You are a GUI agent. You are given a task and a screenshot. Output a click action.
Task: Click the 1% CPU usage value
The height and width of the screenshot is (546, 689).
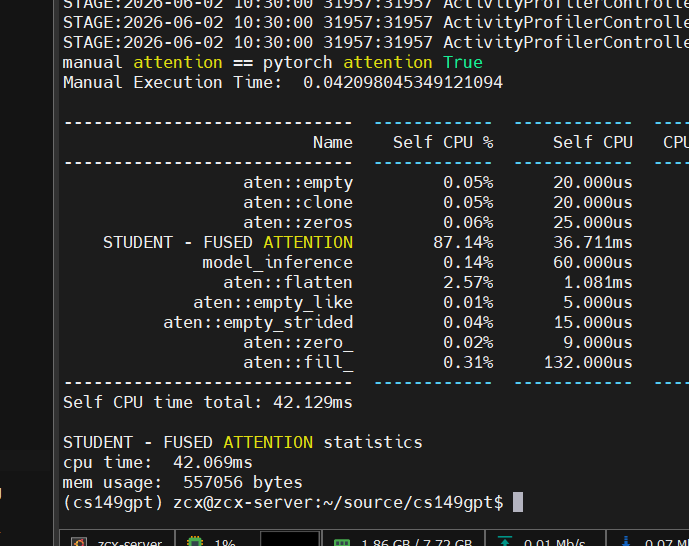(x=225, y=542)
